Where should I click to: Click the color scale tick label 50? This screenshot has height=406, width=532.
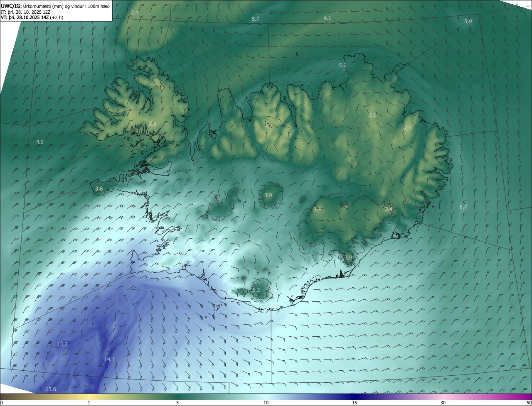[x=529, y=403]
